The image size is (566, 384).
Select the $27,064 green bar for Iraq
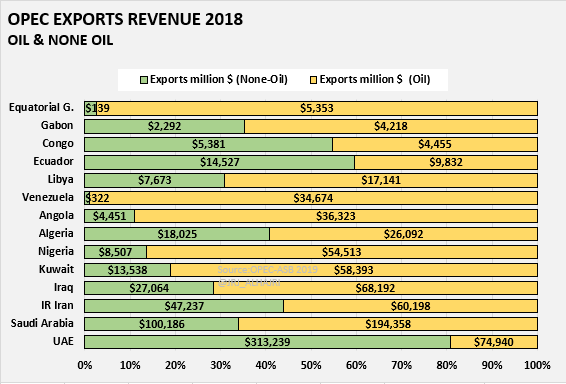pyautogui.click(x=149, y=288)
